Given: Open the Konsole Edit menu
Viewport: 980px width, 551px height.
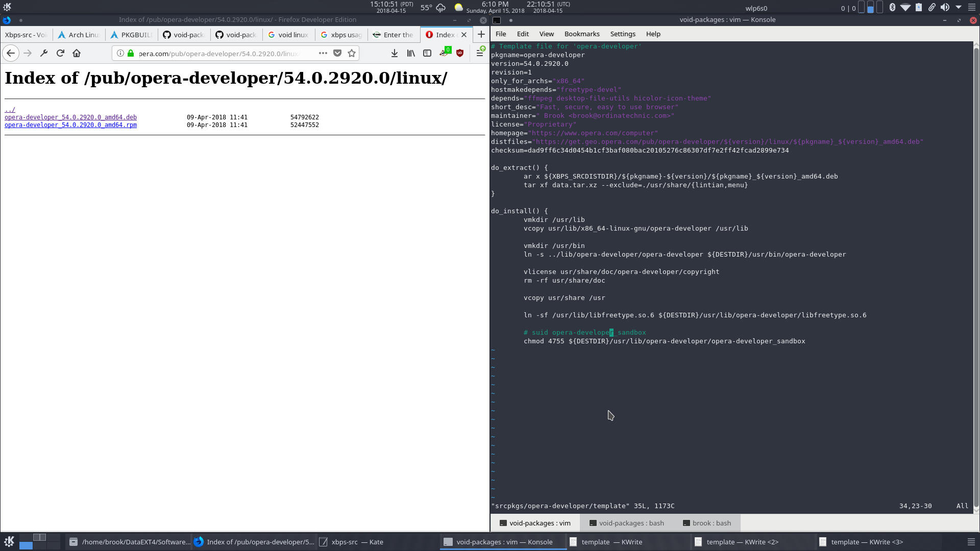Looking at the screenshot, I should pos(523,34).
